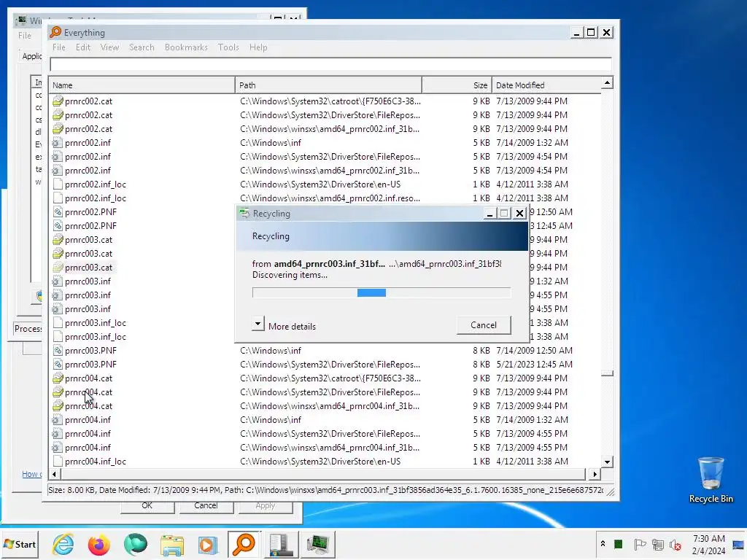Select prnrc004.inf_loc file icon
The image size is (747, 560).
[58, 461]
